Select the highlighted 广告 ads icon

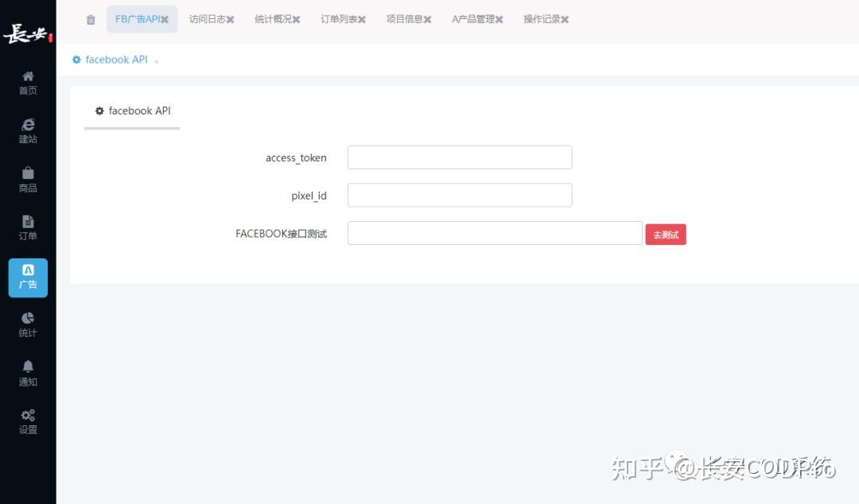click(x=28, y=277)
